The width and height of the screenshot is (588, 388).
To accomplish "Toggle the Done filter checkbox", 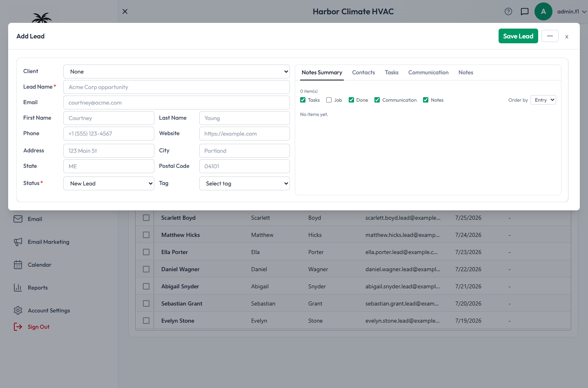I will [351, 100].
